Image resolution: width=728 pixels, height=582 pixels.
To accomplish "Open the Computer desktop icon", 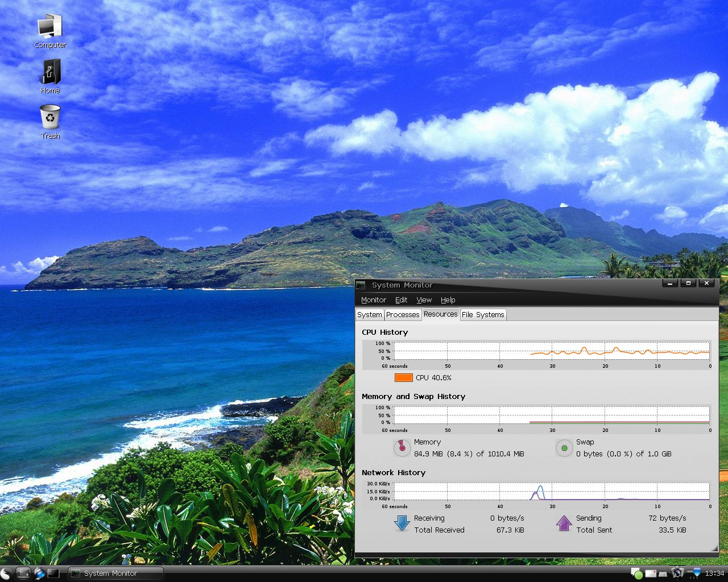I will [x=50, y=31].
